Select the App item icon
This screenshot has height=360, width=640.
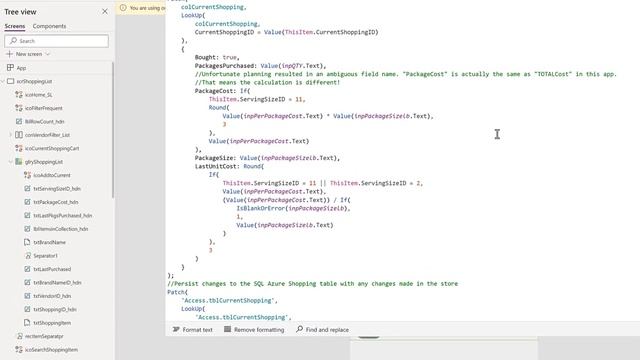tap(10, 68)
